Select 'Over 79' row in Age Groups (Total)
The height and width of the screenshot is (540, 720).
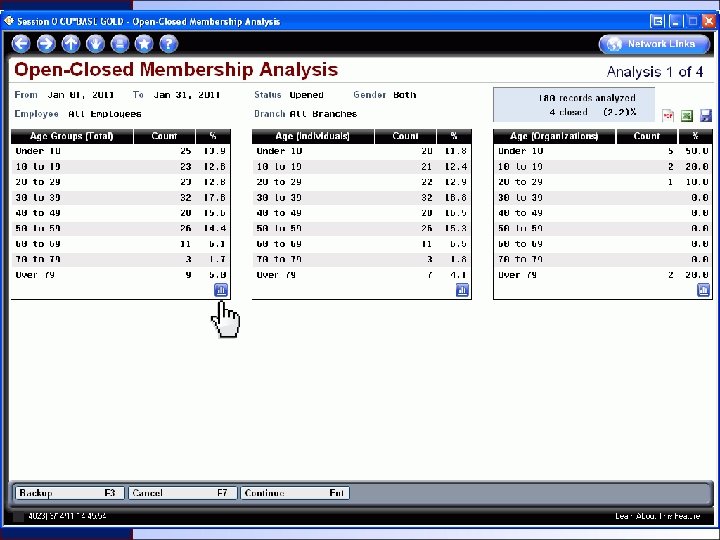(121, 275)
